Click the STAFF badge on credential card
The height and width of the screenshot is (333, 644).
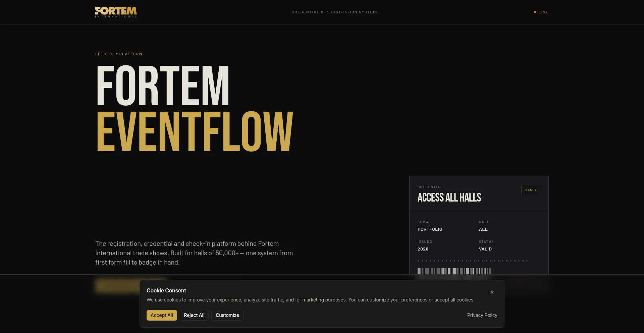pyautogui.click(x=531, y=190)
